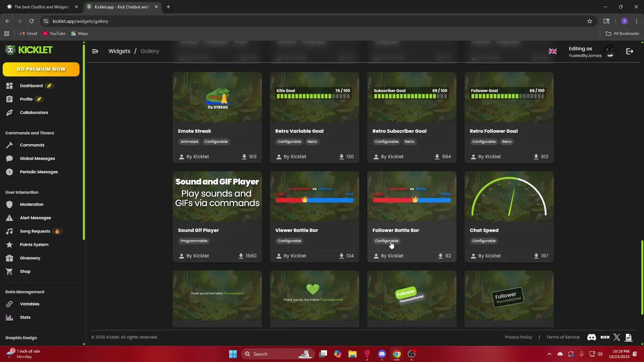Open Privacy Policy link
The height and width of the screenshot is (362, 644).
point(518,337)
